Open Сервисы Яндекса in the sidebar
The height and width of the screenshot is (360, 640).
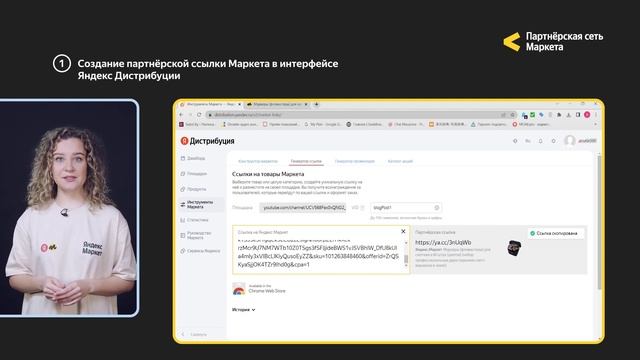(x=200, y=251)
